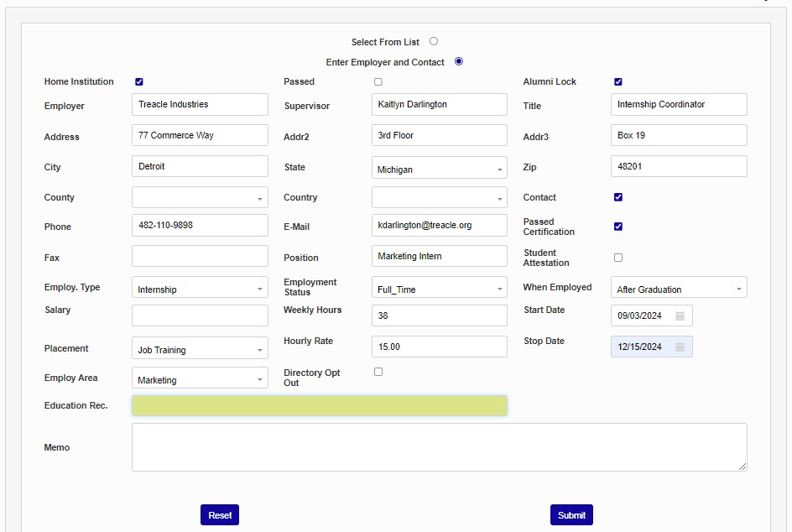The height and width of the screenshot is (532, 792).
Task: Click the Employer field with Treacle Industries
Action: pyautogui.click(x=200, y=105)
